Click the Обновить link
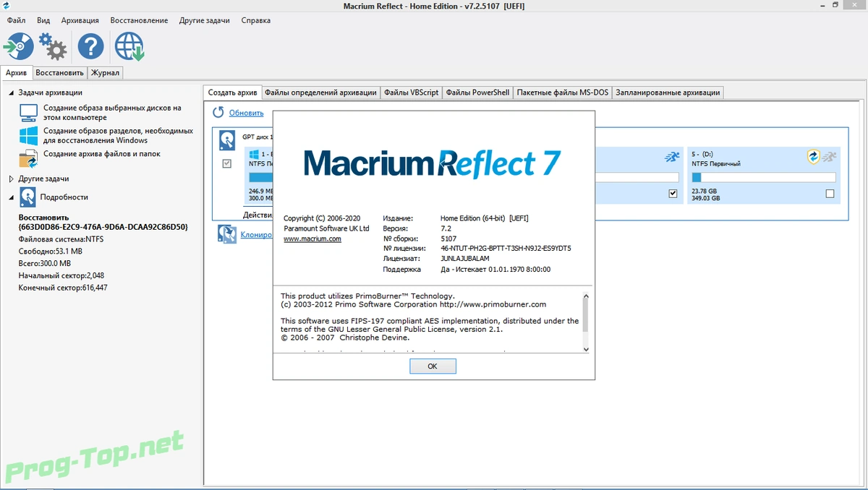The width and height of the screenshot is (868, 490). pyautogui.click(x=246, y=113)
